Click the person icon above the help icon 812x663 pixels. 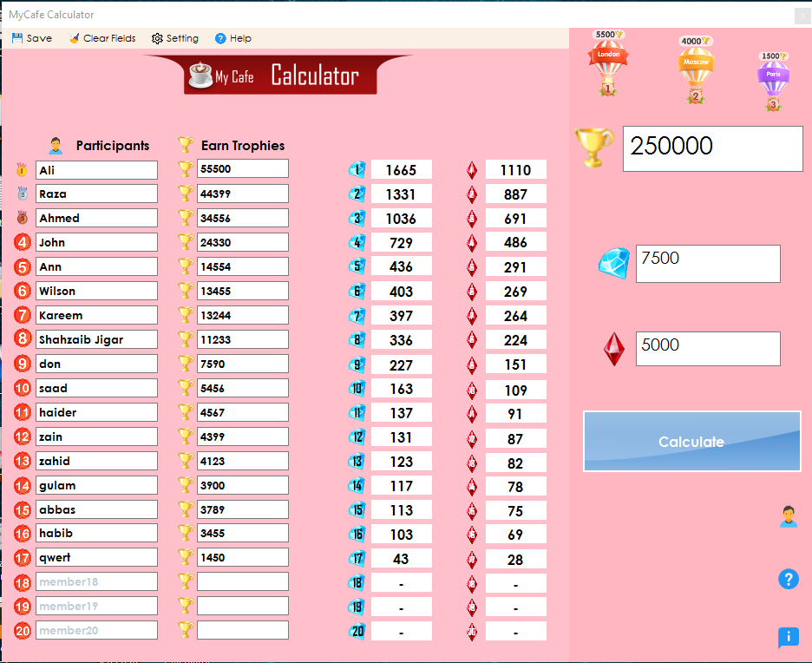(789, 518)
